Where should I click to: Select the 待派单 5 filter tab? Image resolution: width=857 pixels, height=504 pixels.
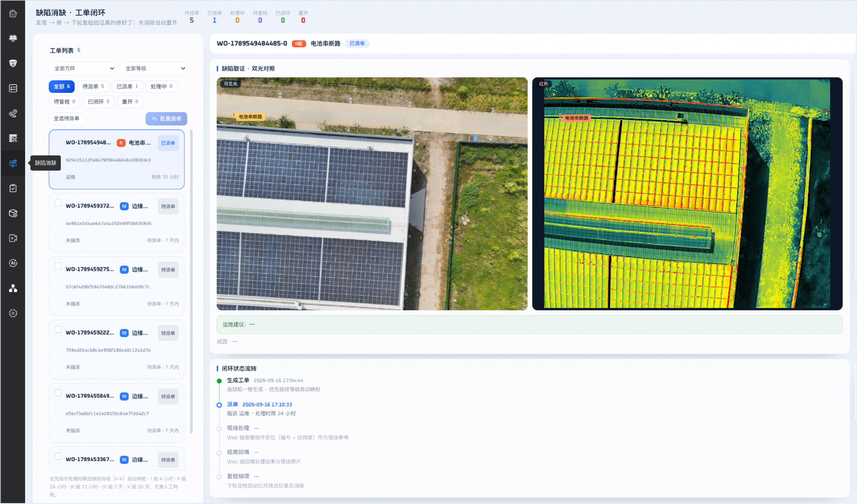point(93,86)
